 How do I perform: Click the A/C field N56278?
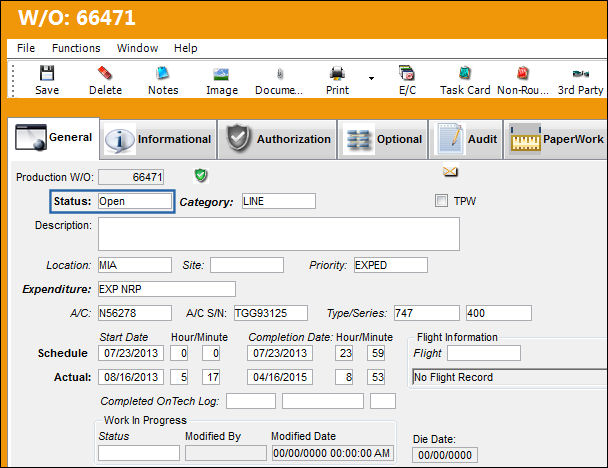click(135, 313)
